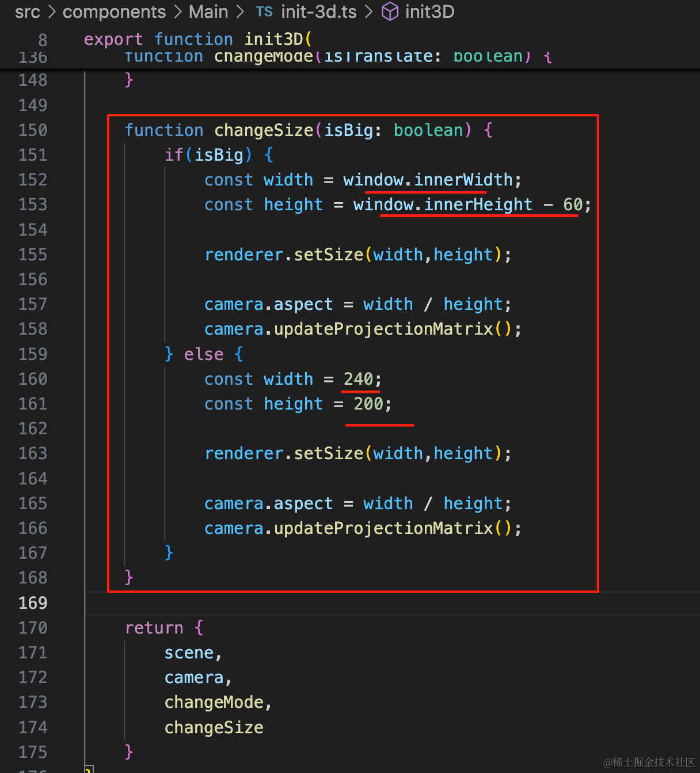
Task: Click the value 200 on line 161
Action: click(368, 404)
